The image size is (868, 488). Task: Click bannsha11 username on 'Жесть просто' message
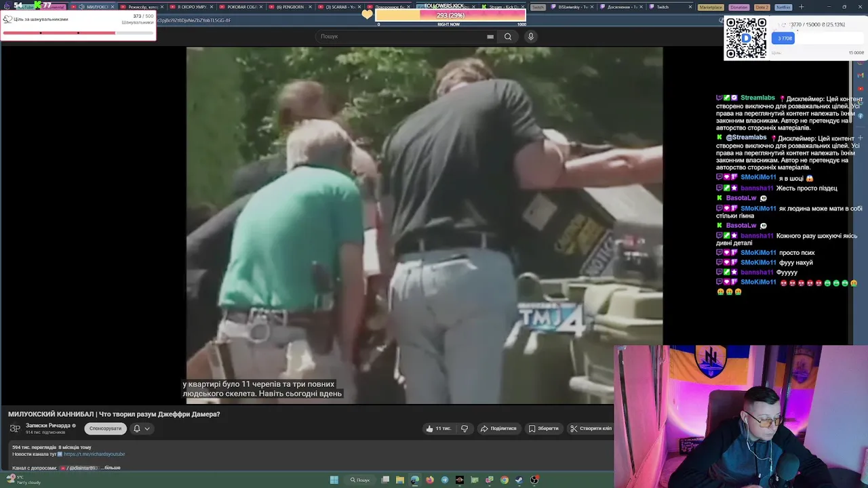pos(757,188)
